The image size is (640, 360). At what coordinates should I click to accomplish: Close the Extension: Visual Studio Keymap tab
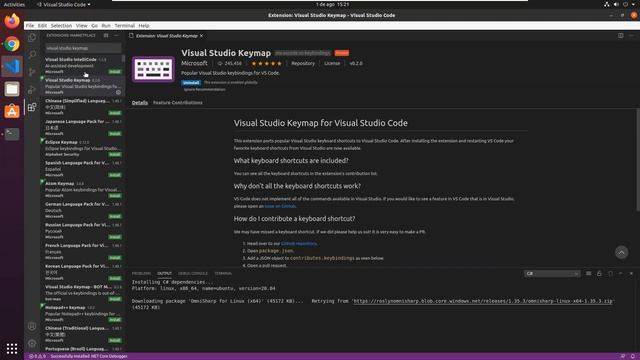click(201, 36)
